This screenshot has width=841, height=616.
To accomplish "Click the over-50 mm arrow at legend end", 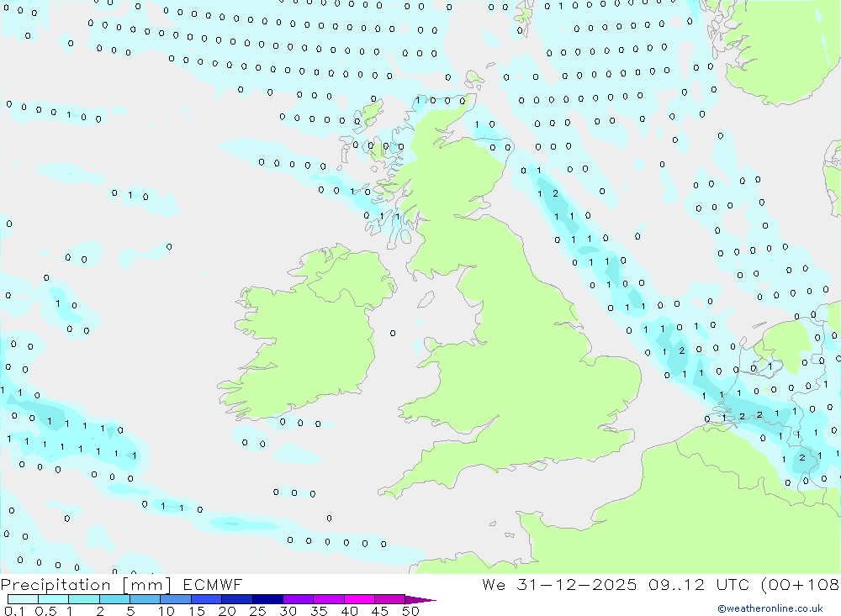I will [x=420, y=600].
